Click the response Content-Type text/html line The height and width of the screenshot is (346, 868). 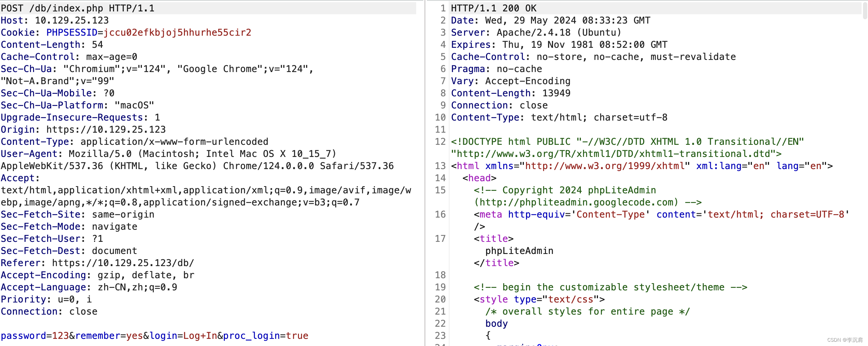pyautogui.click(x=559, y=117)
